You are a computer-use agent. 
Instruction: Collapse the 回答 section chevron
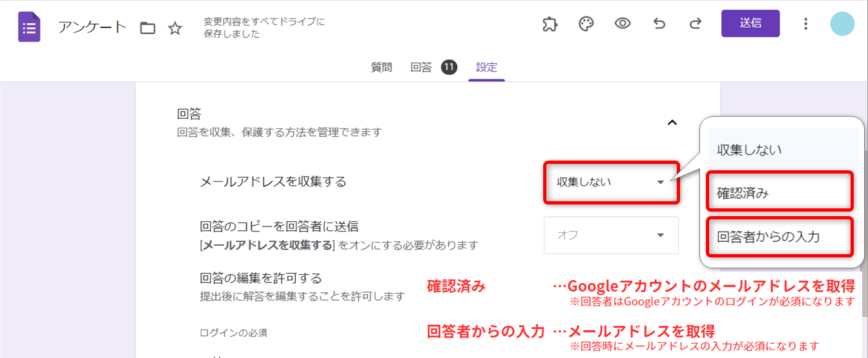coord(672,122)
